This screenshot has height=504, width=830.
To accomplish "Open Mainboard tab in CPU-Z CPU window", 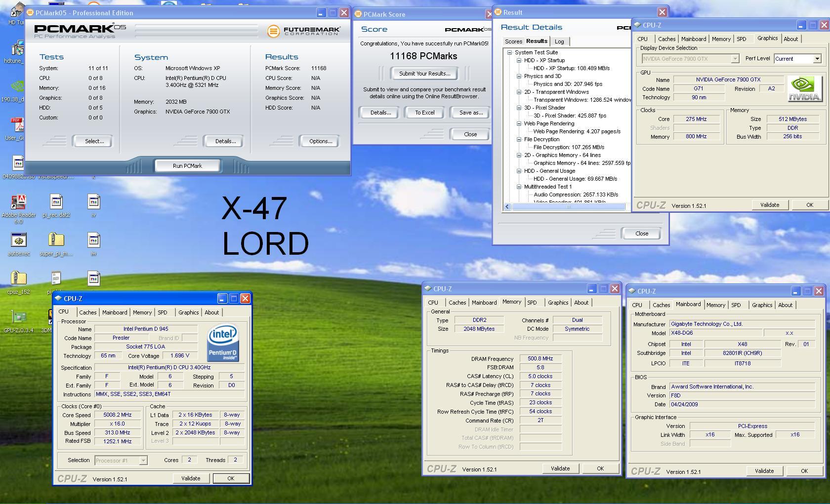I will 115,312.
